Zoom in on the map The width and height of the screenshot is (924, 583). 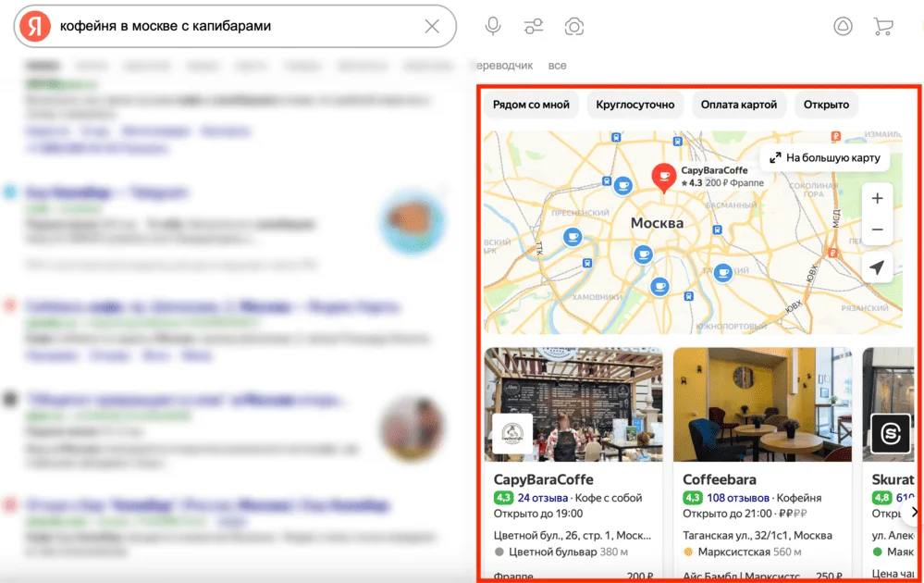[x=877, y=199]
